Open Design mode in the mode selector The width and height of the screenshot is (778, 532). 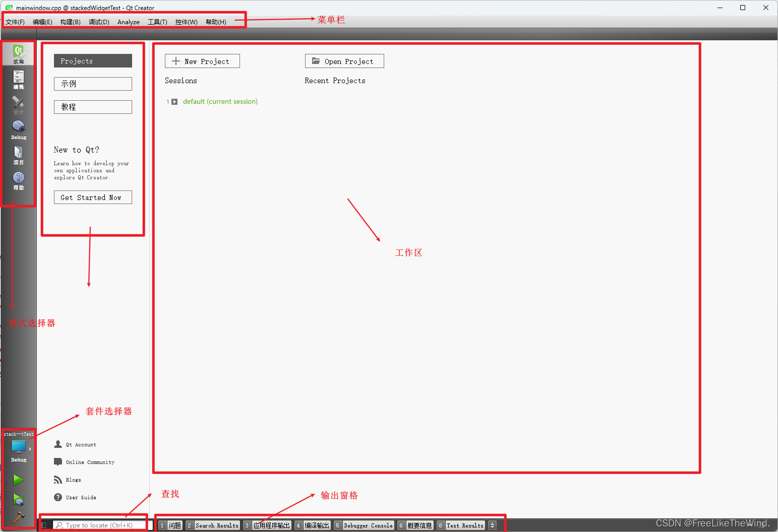(19, 105)
